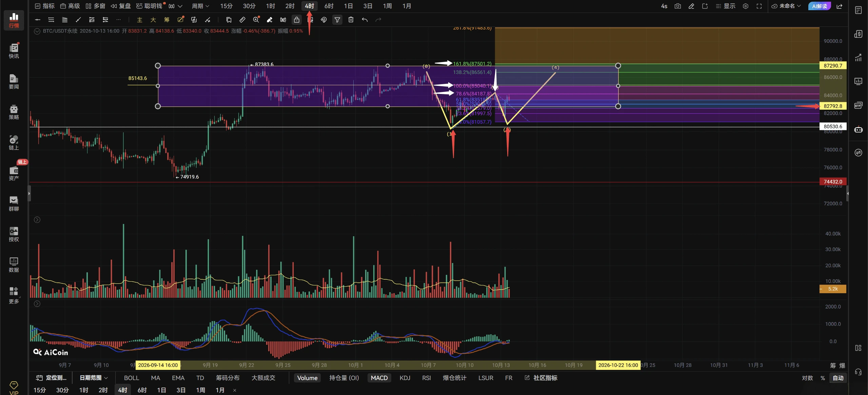The height and width of the screenshot is (395, 868).
Task: Open the hexagon settings icon
Action: click(x=746, y=6)
